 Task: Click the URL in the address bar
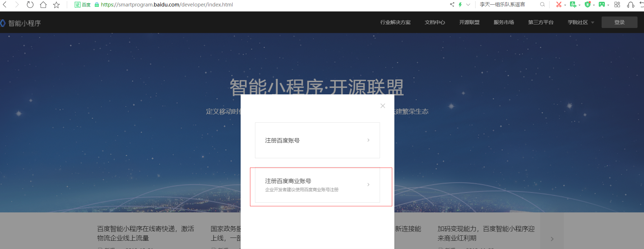(167, 5)
